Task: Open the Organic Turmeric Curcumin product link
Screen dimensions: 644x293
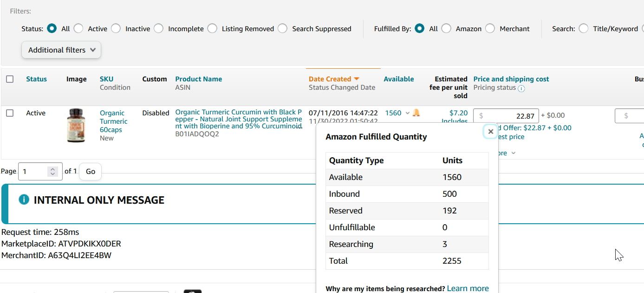Action: (x=238, y=119)
